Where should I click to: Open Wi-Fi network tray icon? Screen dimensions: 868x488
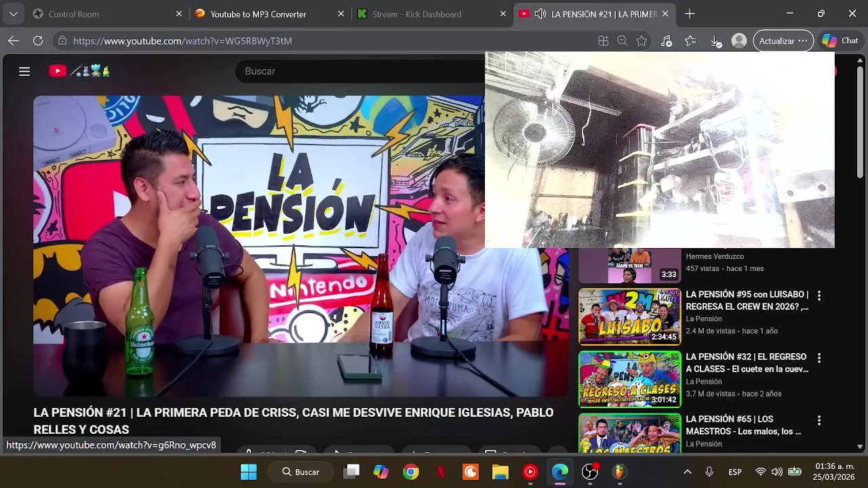(761, 472)
